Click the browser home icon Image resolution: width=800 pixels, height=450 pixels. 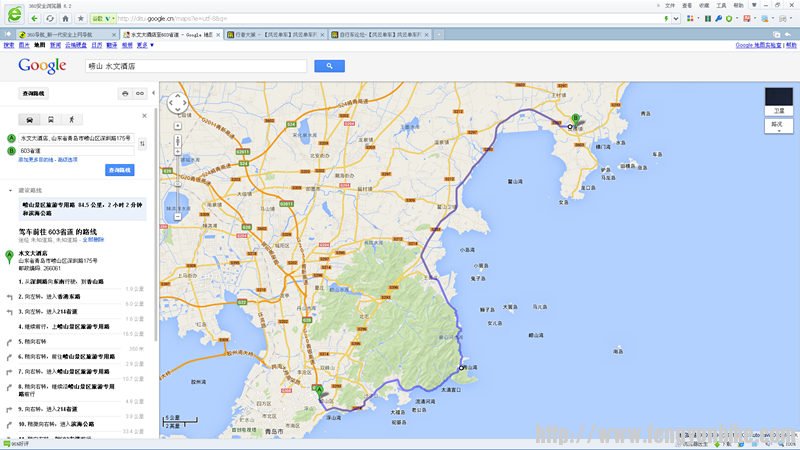65,18
